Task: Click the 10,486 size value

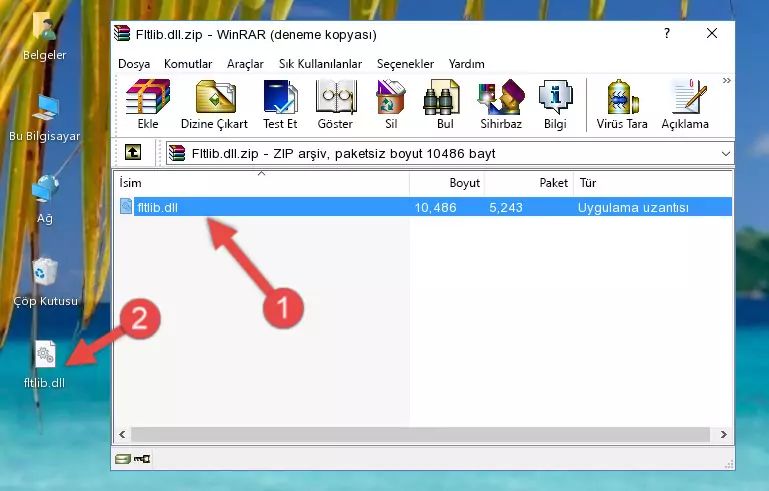Action: click(436, 207)
